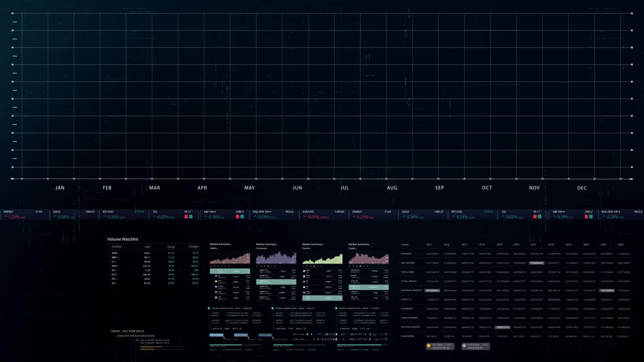Select the highlighted row in Crypto list

[369, 287]
